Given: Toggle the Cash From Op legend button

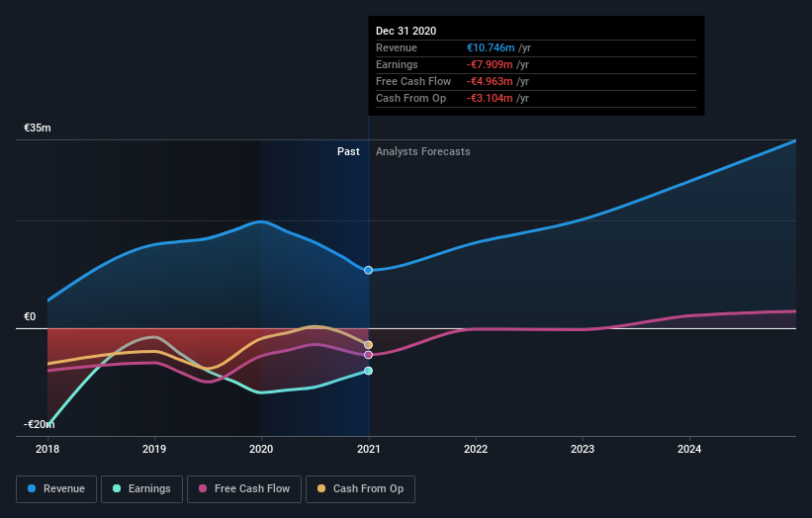Looking at the screenshot, I should coord(360,489).
